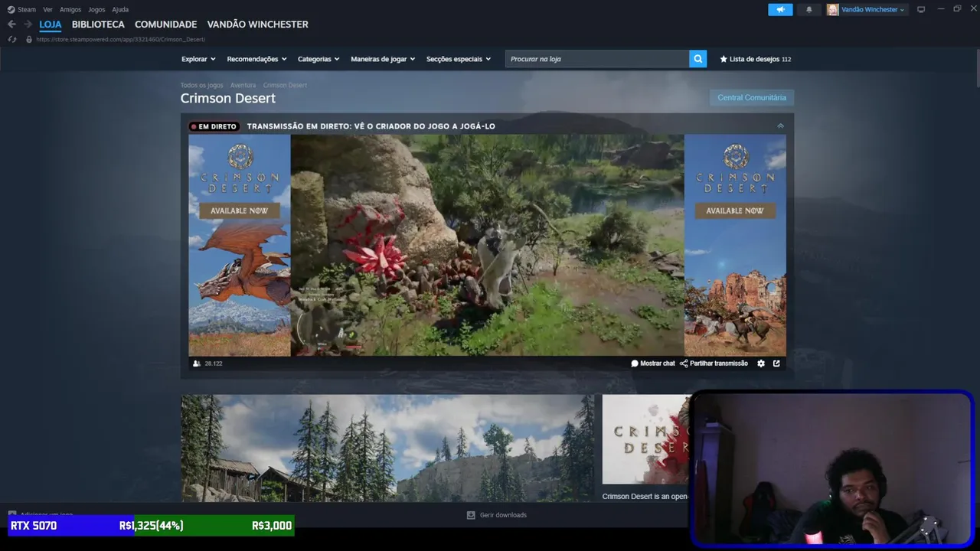
Task: Open Lista de desejos
Action: [755, 59]
